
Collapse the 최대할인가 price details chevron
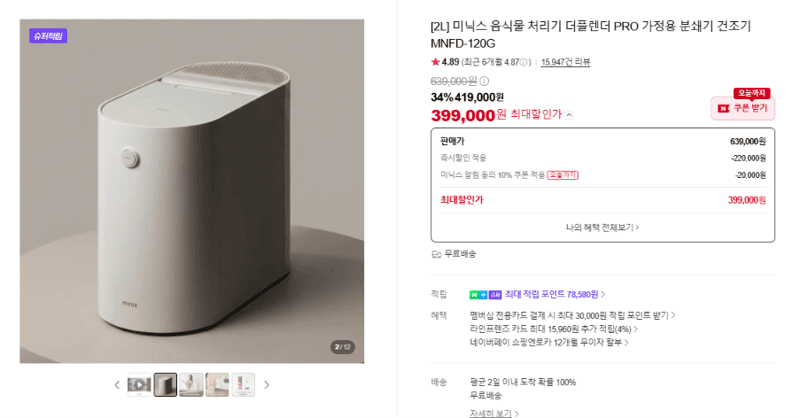pyautogui.click(x=569, y=115)
